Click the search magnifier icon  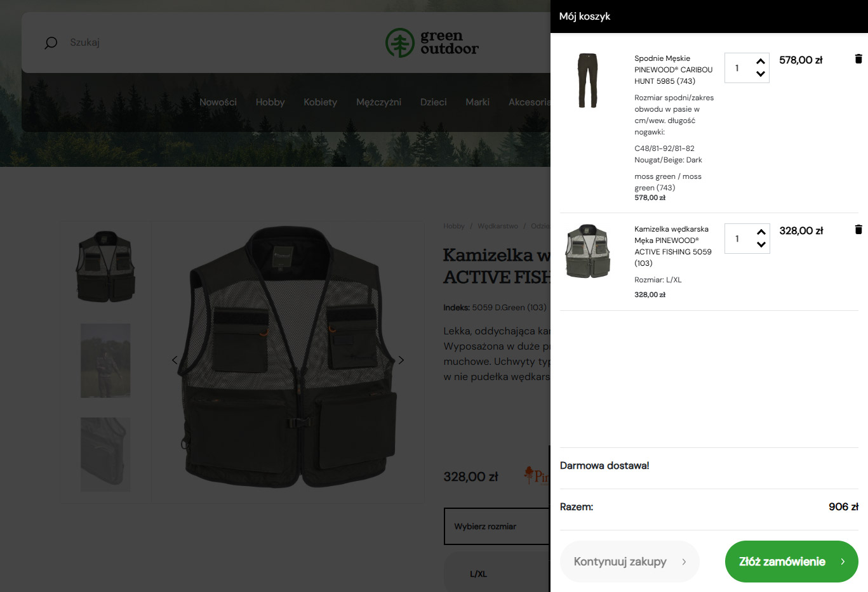[x=51, y=43]
